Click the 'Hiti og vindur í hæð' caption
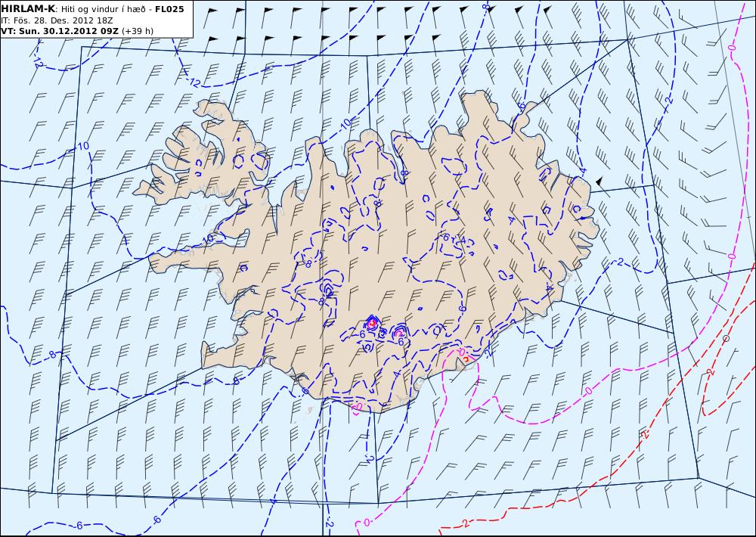Screen dimensions: 756x537 click(103, 9)
